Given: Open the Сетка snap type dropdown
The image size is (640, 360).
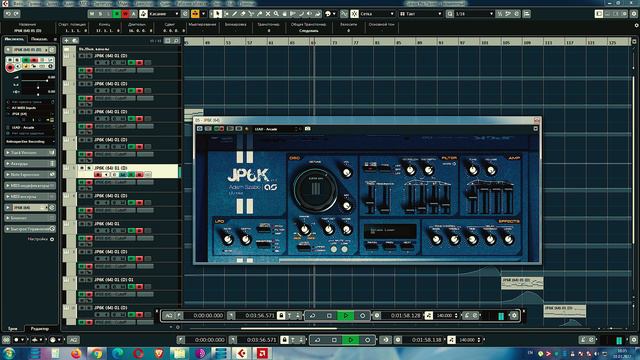Looking at the screenshot, I should [377, 14].
